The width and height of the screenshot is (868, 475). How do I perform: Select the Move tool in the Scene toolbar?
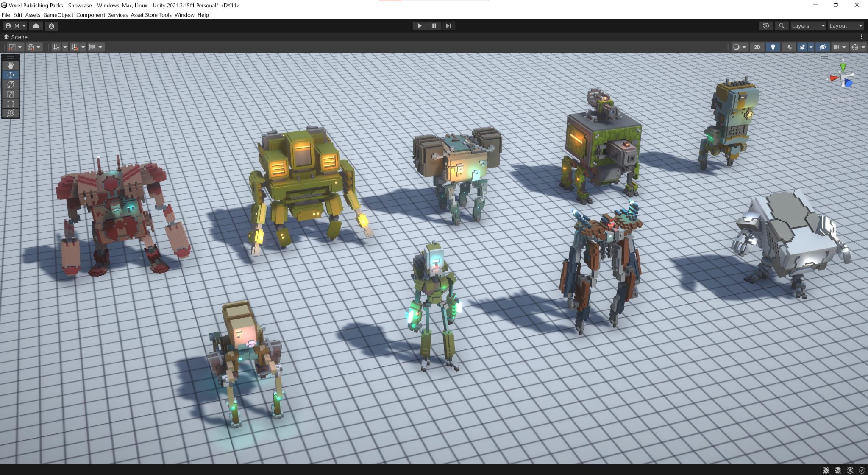(10, 75)
